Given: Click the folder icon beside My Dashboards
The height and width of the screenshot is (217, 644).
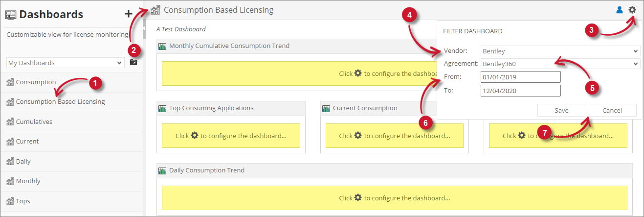Looking at the screenshot, I should [x=133, y=63].
